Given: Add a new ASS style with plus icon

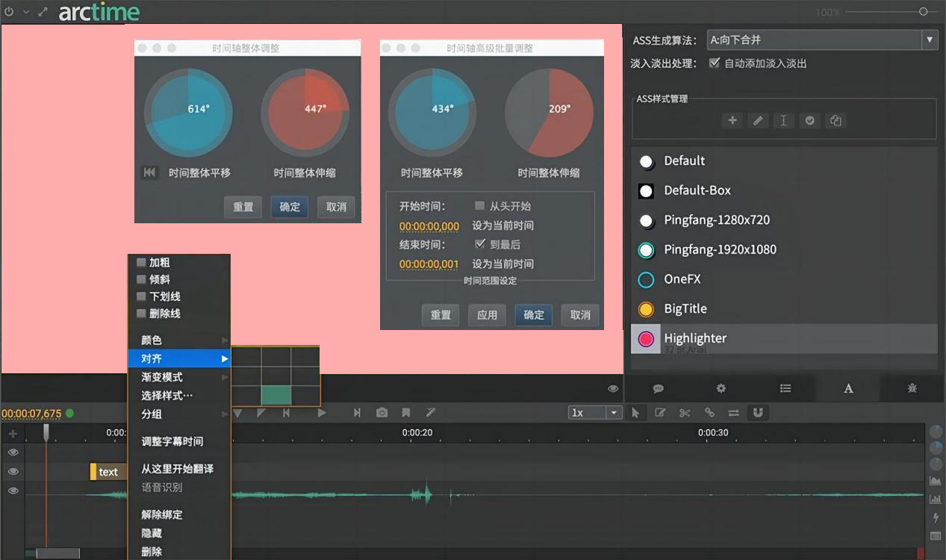Looking at the screenshot, I should [732, 120].
